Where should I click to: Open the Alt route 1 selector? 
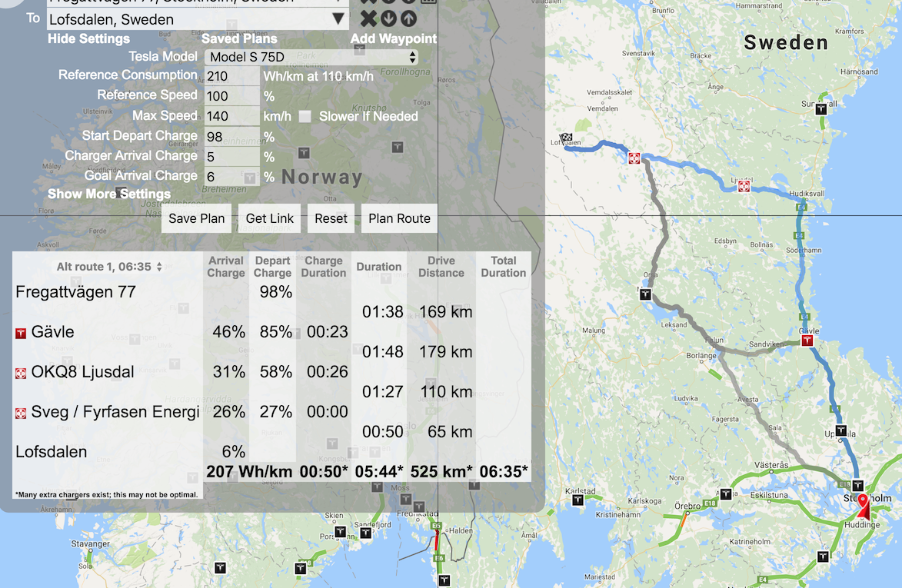[109, 267]
